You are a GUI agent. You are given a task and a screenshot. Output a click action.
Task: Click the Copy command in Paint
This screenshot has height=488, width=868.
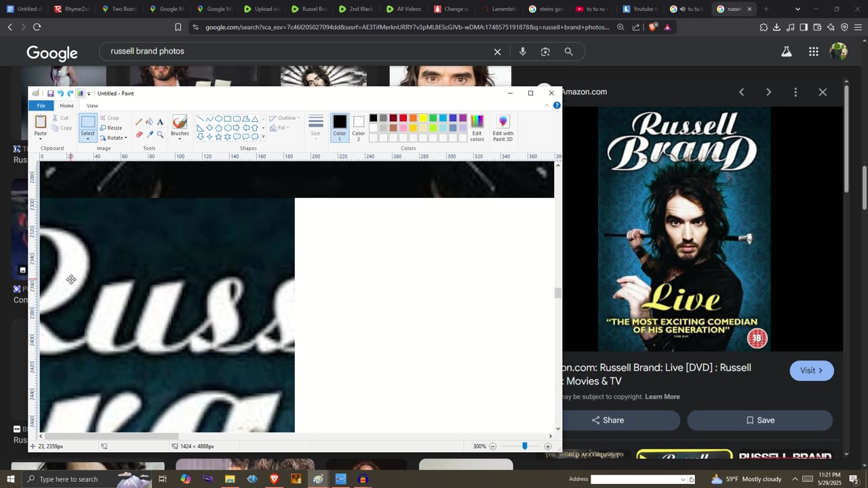[x=62, y=128]
